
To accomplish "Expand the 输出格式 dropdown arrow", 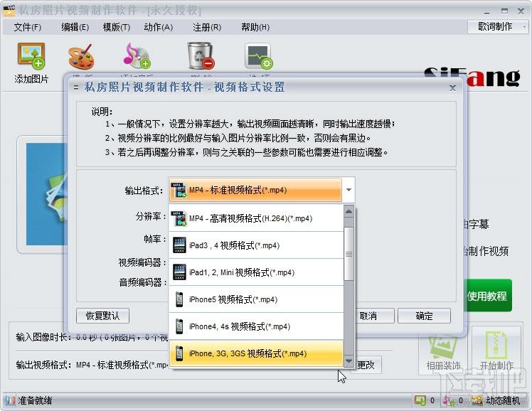I will click(349, 190).
